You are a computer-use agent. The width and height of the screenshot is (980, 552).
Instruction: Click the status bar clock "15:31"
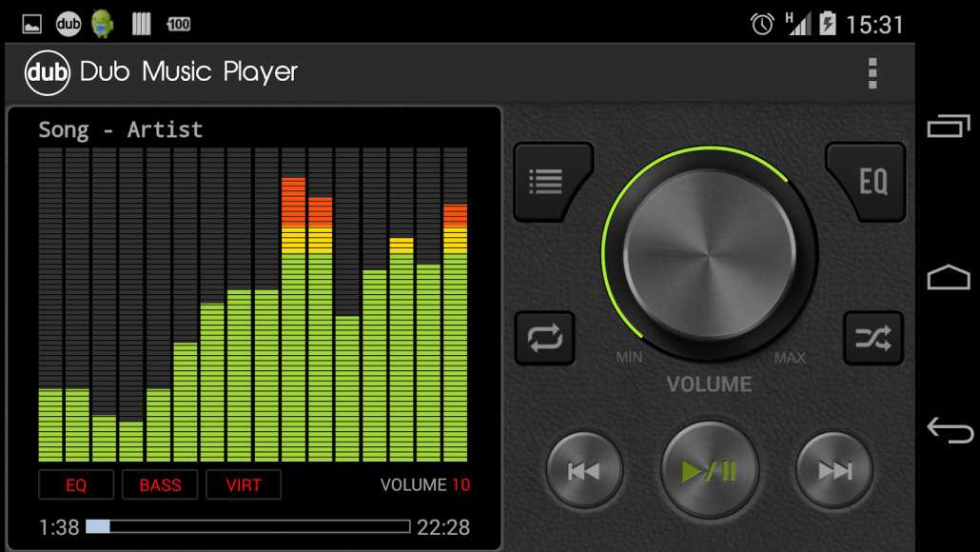pyautogui.click(x=874, y=25)
